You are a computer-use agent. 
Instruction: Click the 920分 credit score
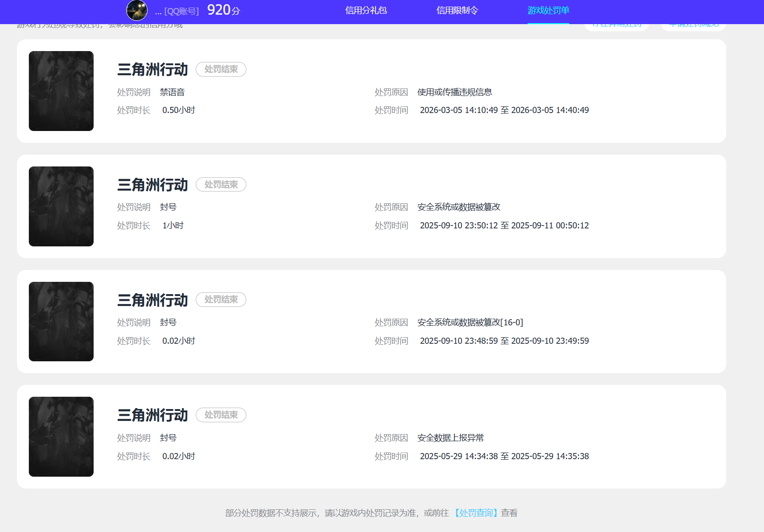tap(224, 10)
